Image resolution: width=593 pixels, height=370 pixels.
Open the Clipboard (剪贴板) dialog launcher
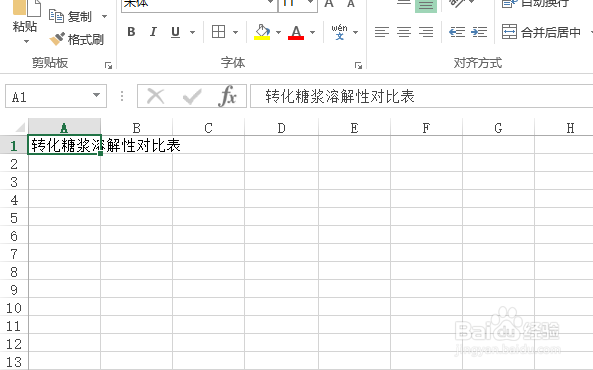pyautogui.click(x=109, y=66)
